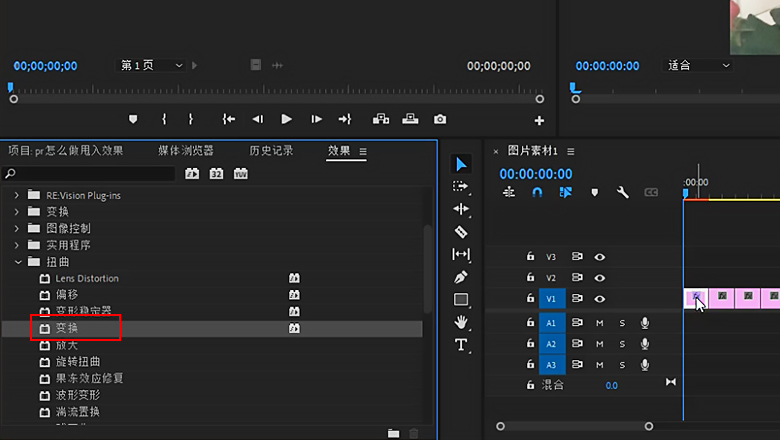Select the Pen tool

click(x=461, y=277)
